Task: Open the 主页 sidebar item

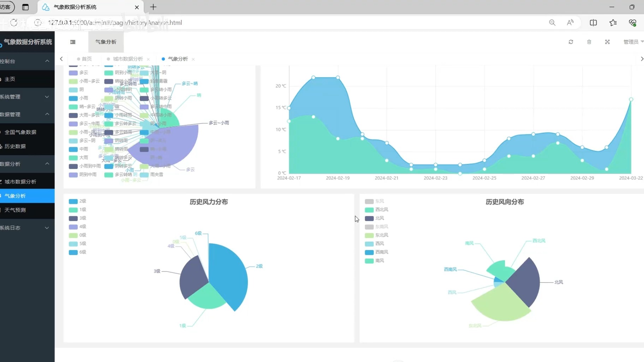Action: pyautogui.click(x=27, y=79)
